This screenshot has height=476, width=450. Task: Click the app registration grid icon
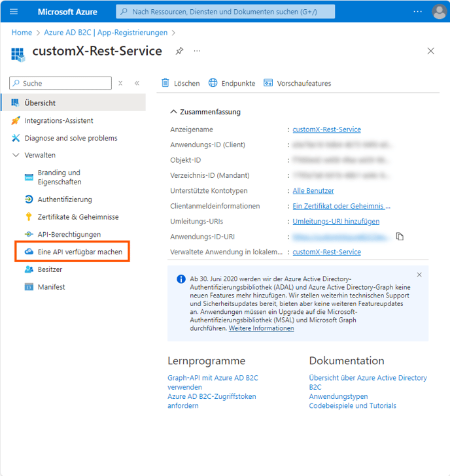[x=18, y=55]
